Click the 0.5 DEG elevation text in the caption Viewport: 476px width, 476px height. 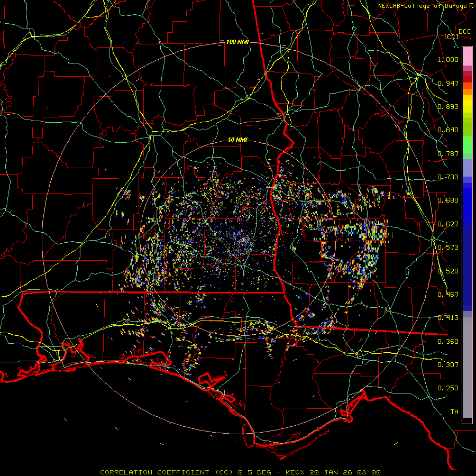tap(255, 472)
